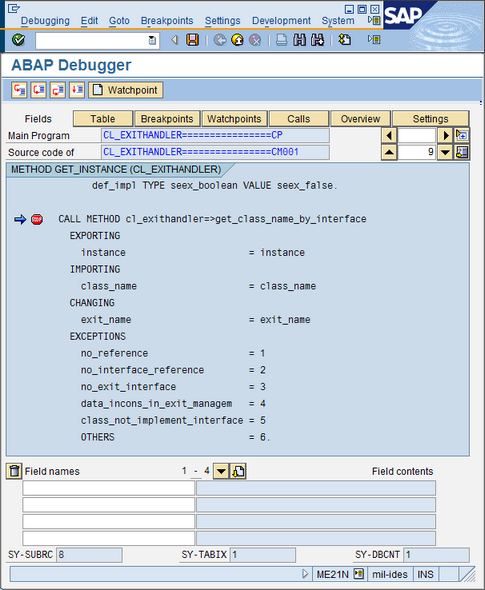Click the Execute debug step icon
Image resolution: width=485 pixels, height=590 pixels.
point(38,90)
